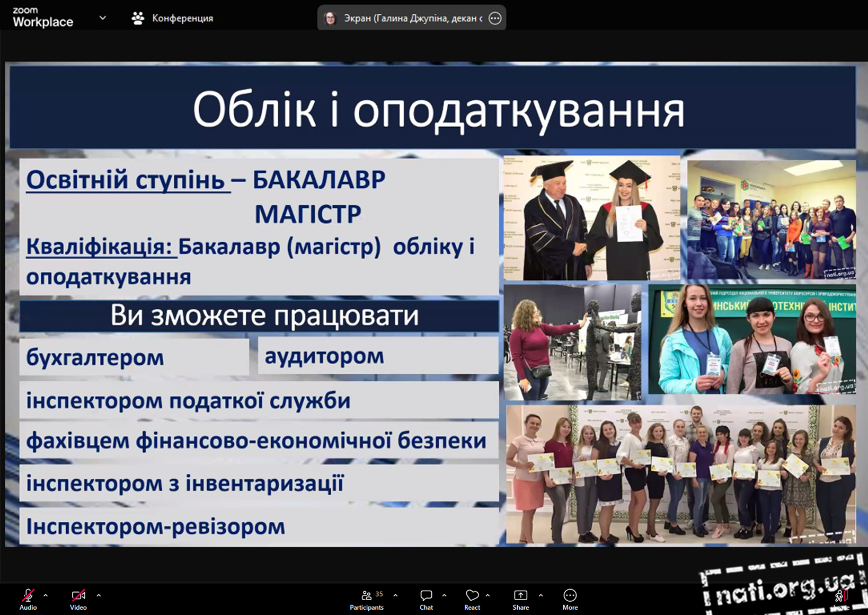Open the screen share options ellipsis

(x=495, y=18)
